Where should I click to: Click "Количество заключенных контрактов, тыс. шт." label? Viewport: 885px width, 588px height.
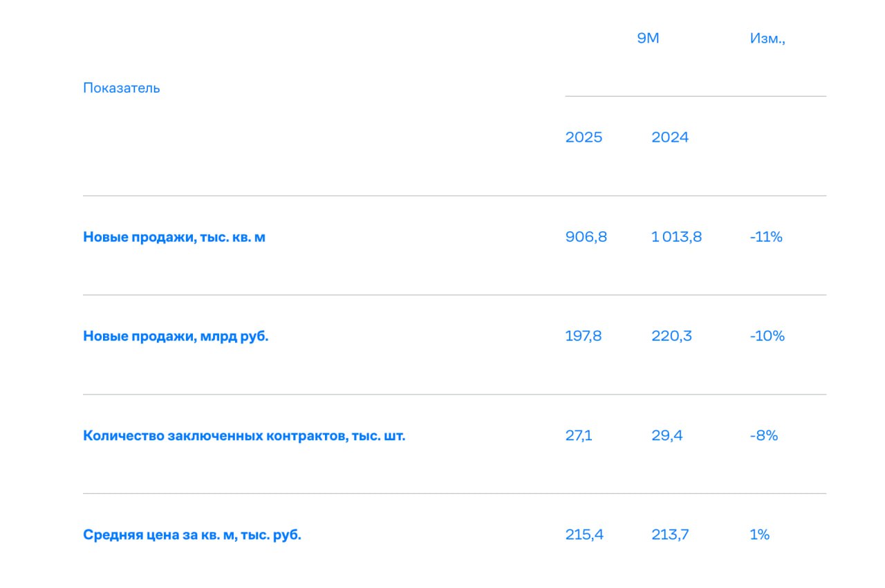244,436
